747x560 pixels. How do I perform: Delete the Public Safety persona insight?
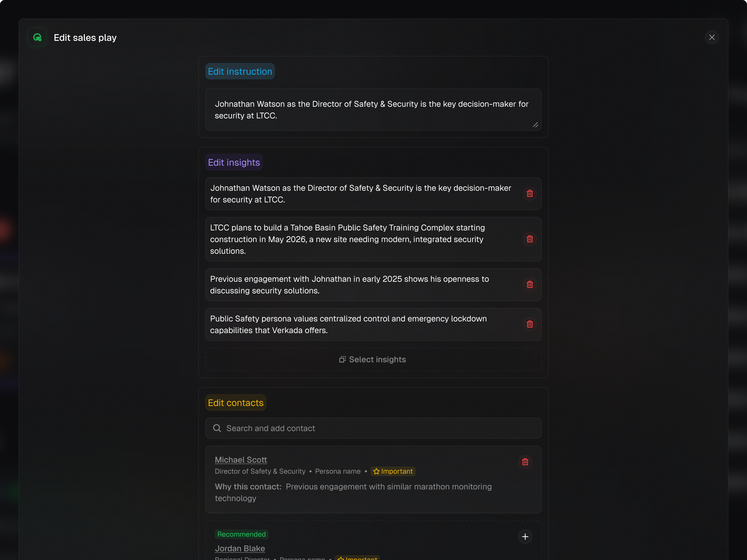(530, 324)
